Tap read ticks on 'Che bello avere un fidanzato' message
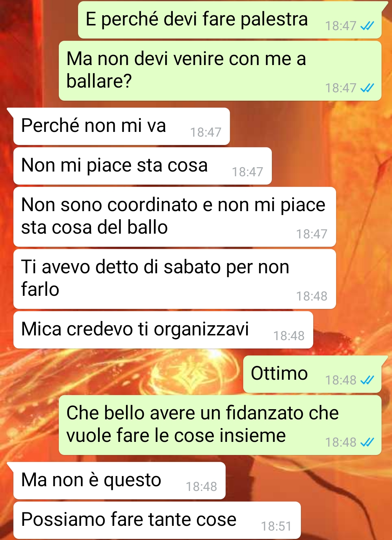The height and width of the screenshot is (540, 392). click(x=367, y=442)
